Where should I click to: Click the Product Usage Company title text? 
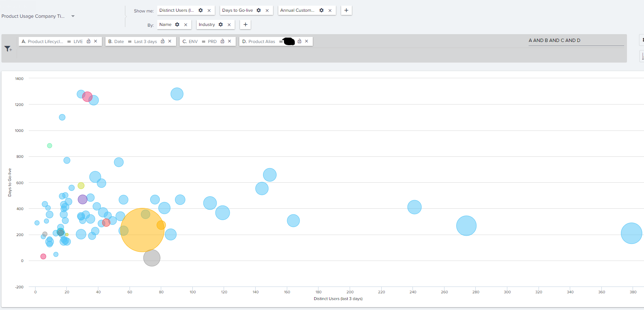[x=33, y=16]
